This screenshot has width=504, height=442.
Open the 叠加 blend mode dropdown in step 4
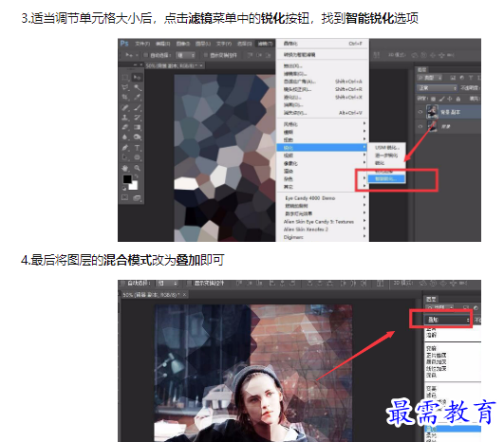[x=447, y=320]
